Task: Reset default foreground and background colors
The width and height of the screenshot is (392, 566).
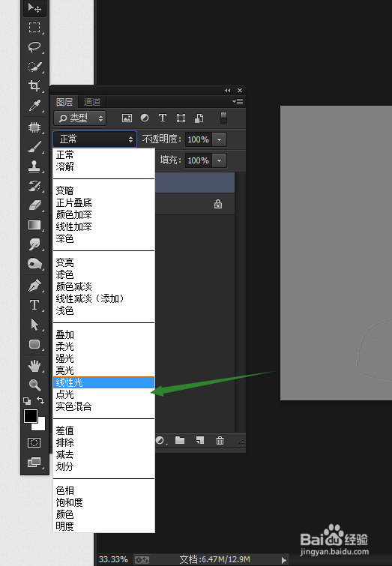Action: (27, 400)
